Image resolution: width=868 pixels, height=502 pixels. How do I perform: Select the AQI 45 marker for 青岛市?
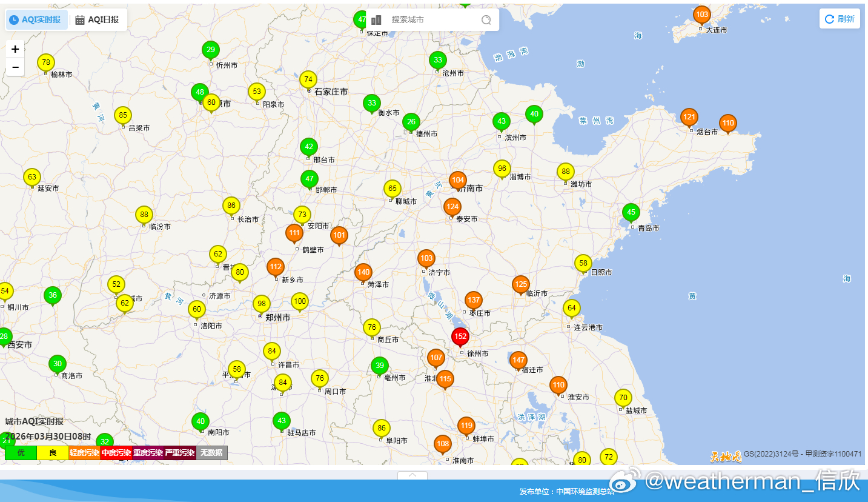631,212
